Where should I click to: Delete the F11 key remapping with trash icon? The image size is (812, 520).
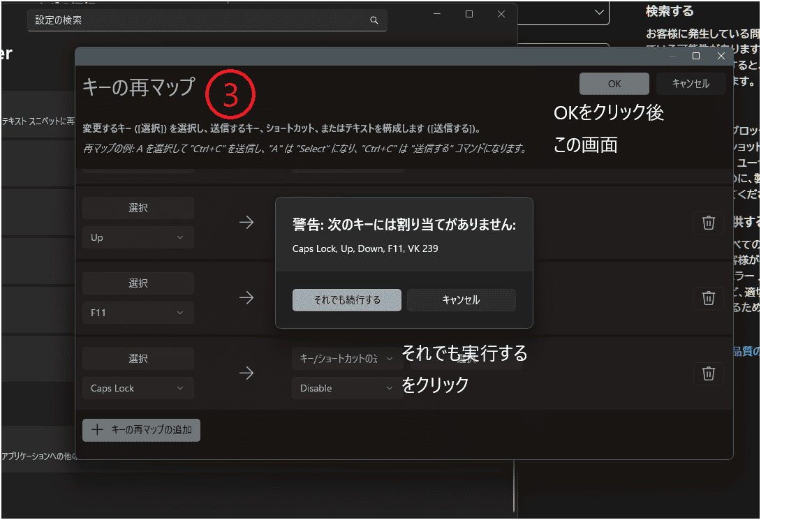pos(708,298)
